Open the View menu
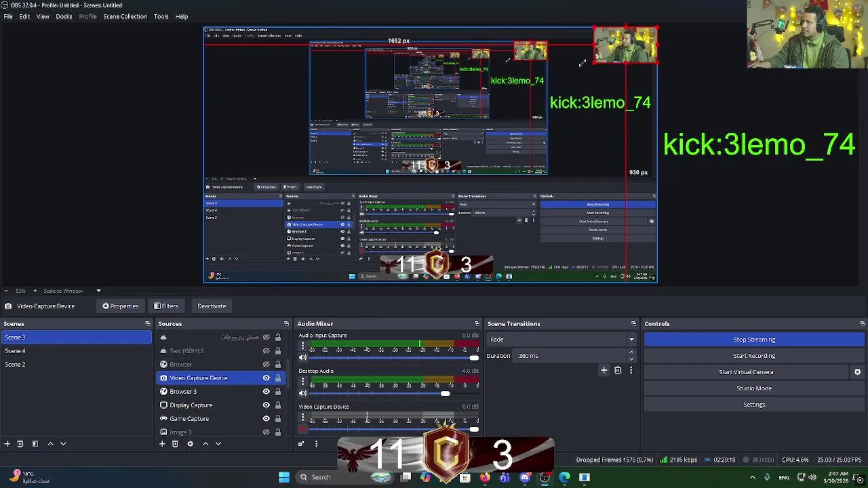Screen dimensions: 868x488 pyautogui.click(x=43, y=16)
